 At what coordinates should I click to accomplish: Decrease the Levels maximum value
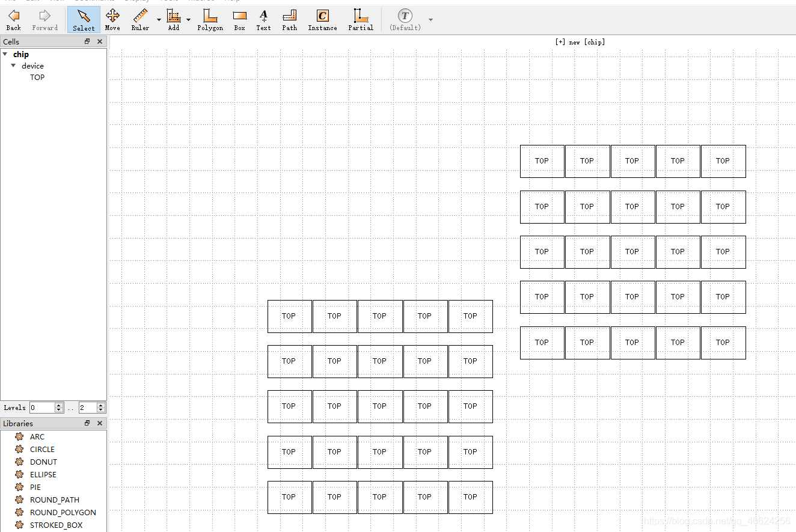101,410
